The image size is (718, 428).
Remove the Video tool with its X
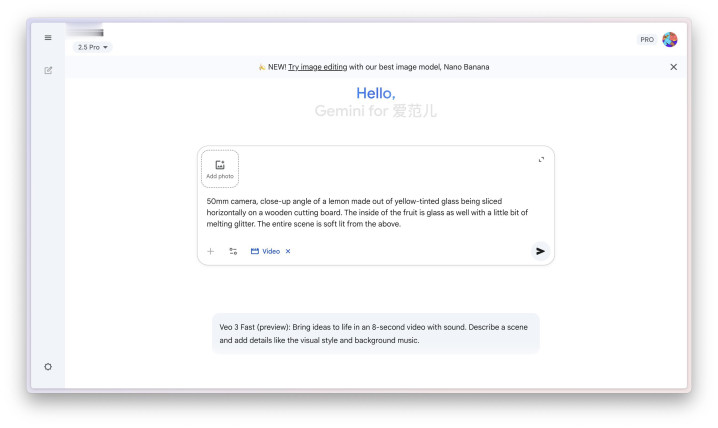pos(288,251)
